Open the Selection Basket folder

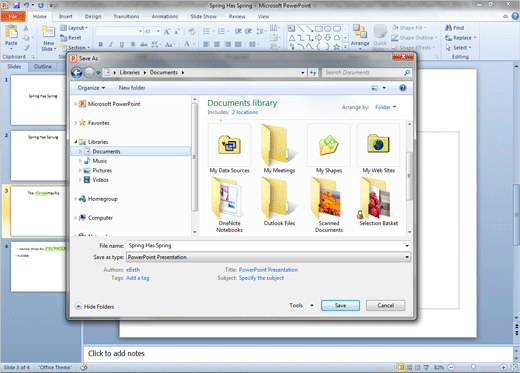[378, 202]
